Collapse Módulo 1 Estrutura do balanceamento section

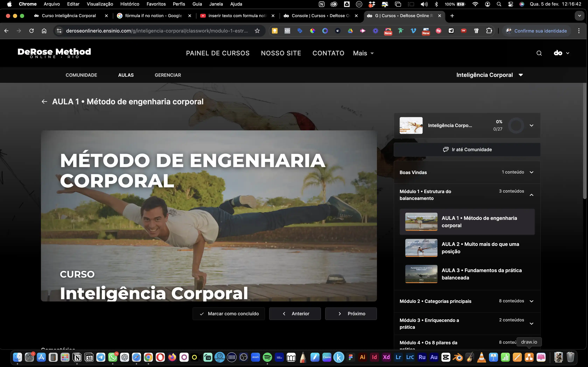tap(531, 195)
